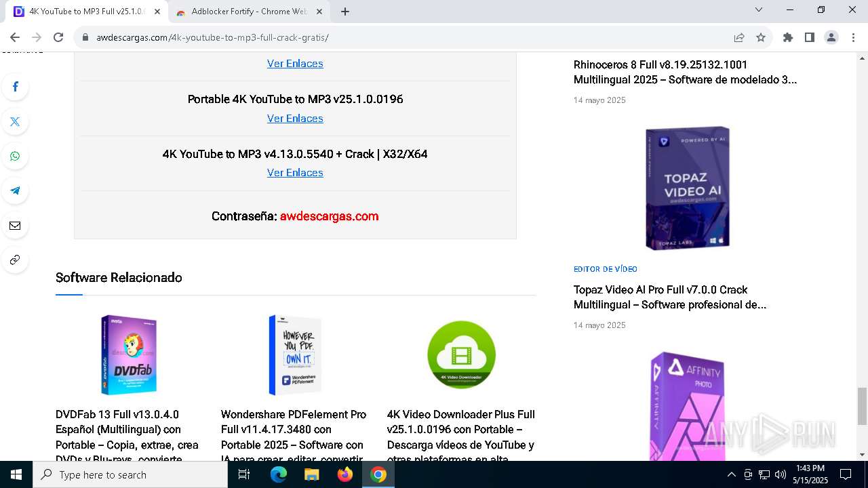Viewport: 868px width, 488px height.
Task: Open the volume control in tray
Action: coord(781,474)
